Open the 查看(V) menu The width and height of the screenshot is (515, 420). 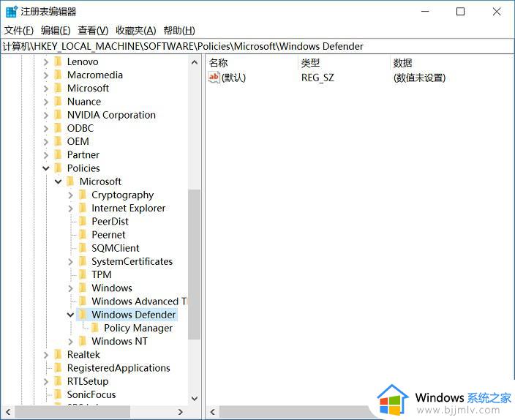(93, 31)
